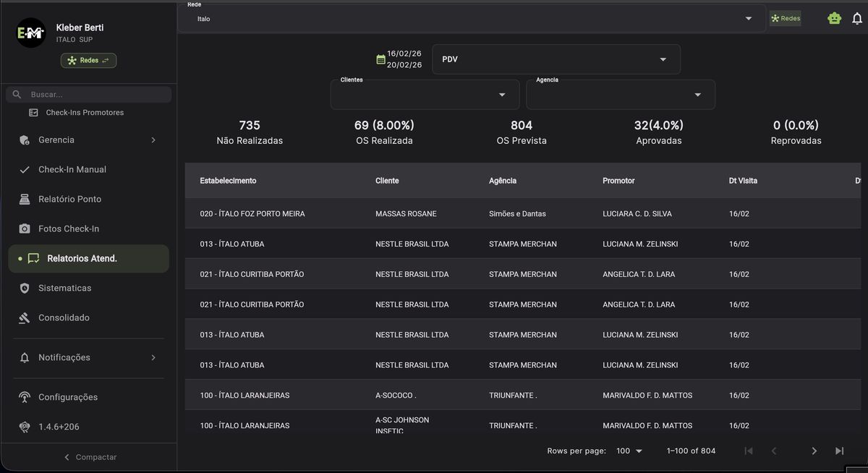Screen dimensions: 868x473
Task: Click the Fotos Check-In camera icon
Action: 25,229
